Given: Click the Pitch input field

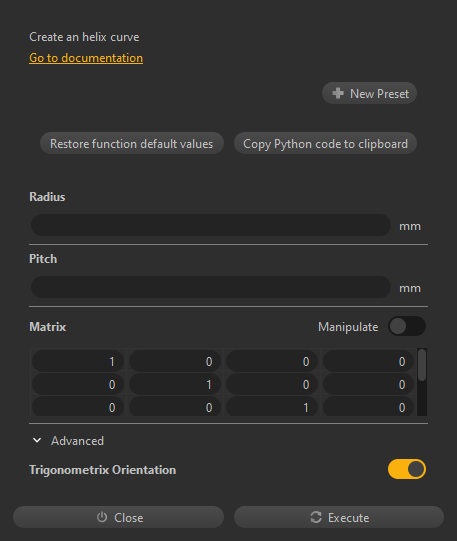Looking at the screenshot, I should pos(211,287).
